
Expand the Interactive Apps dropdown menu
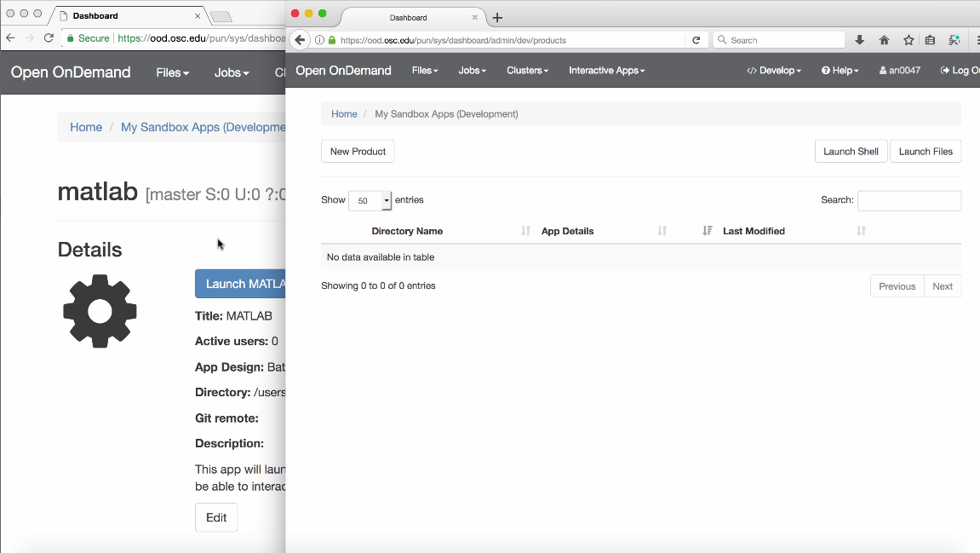click(606, 71)
